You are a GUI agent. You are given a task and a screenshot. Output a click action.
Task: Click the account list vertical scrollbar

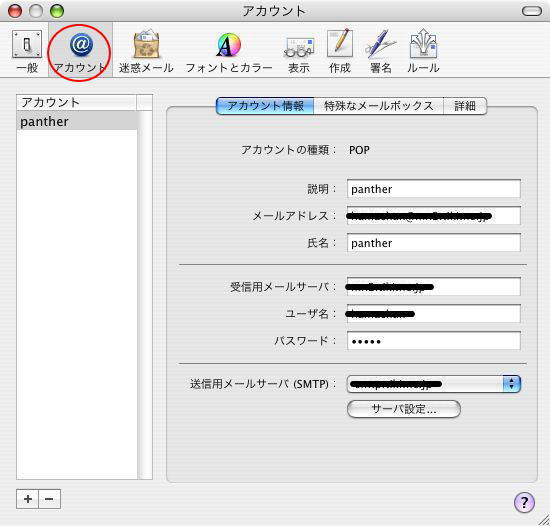point(145,295)
